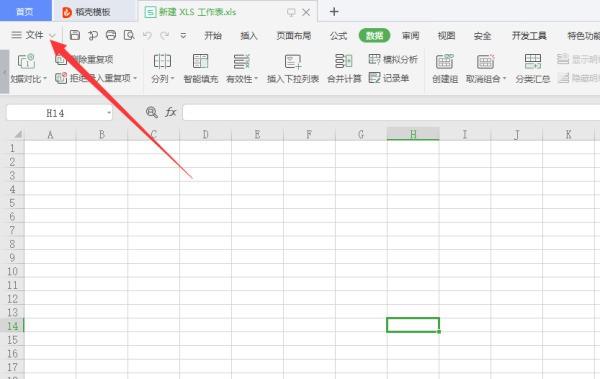Image resolution: width=600 pixels, height=379 pixels.
Task: Click the save icon in quick toolbar
Action: point(75,35)
